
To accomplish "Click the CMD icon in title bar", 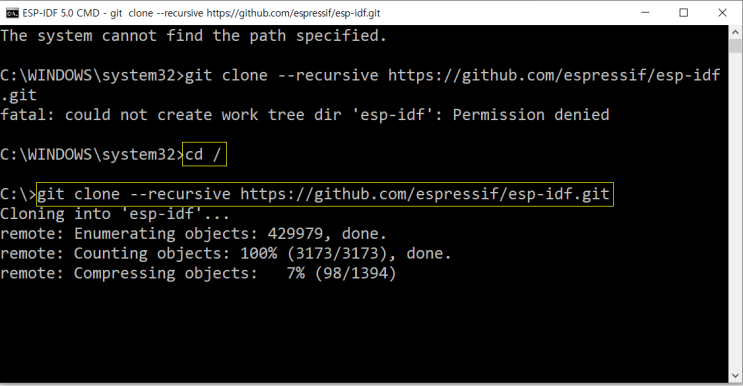I will pos(12,13).
